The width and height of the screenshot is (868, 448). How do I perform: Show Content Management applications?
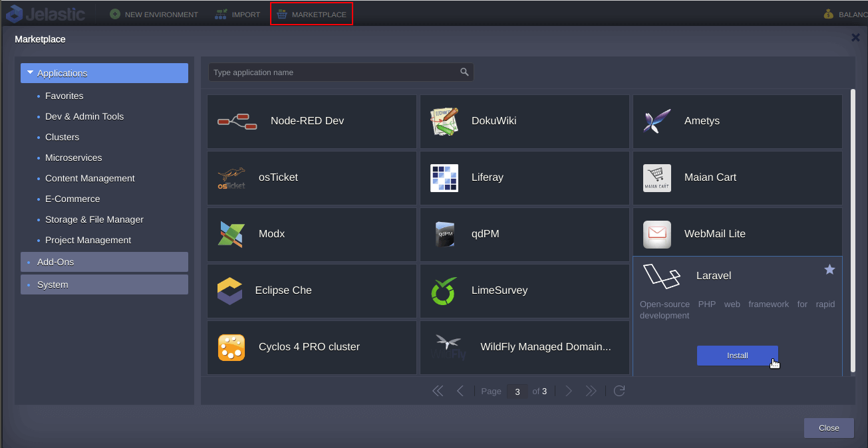point(90,178)
